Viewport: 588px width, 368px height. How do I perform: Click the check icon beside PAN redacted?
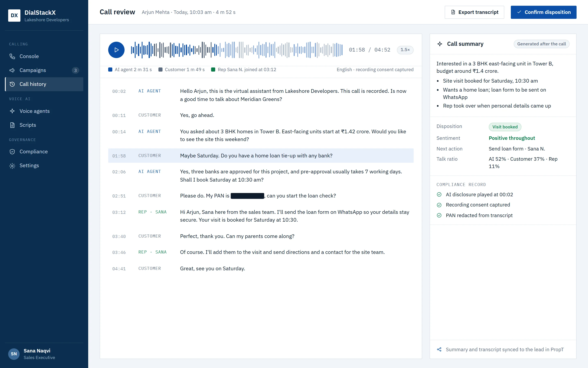click(x=439, y=215)
